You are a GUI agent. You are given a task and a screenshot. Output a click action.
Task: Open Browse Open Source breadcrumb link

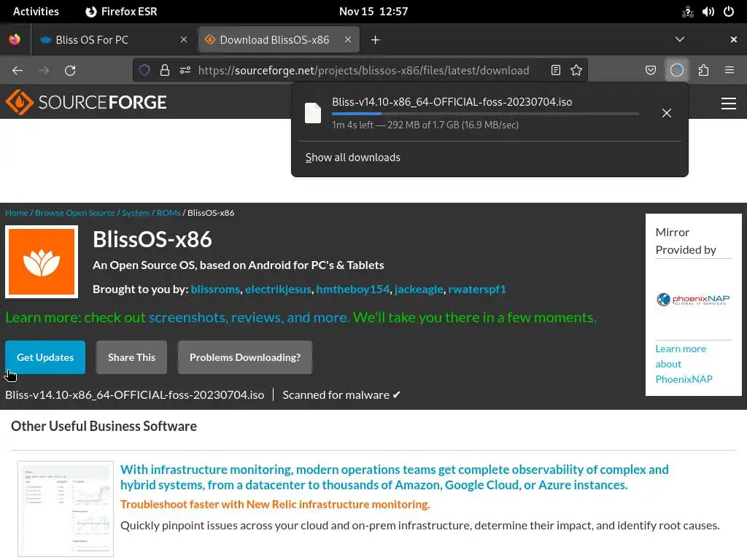click(75, 213)
